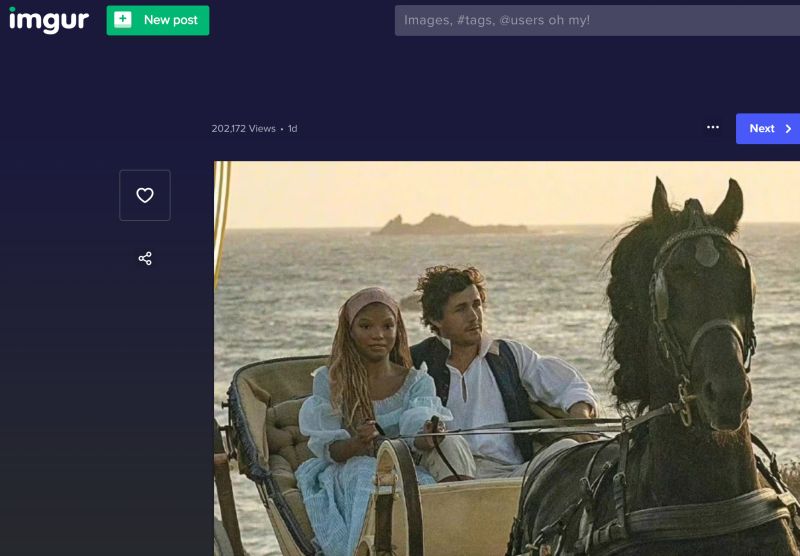Share the post via share icon
The width and height of the screenshot is (800, 556).
[x=145, y=259]
